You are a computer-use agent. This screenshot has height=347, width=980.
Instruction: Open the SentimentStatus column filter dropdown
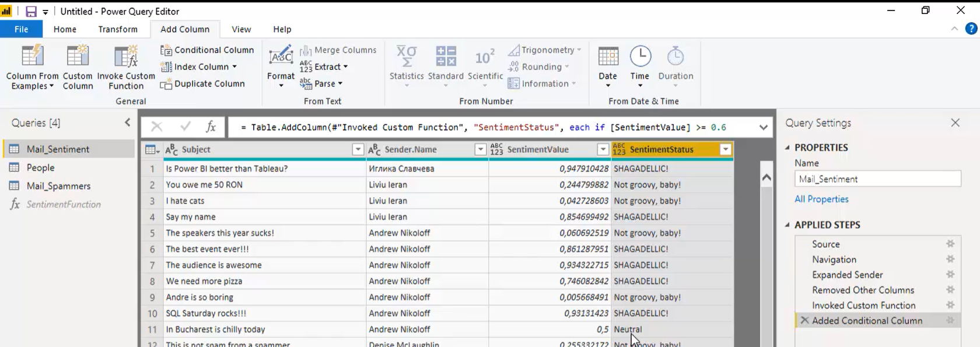click(725, 150)
